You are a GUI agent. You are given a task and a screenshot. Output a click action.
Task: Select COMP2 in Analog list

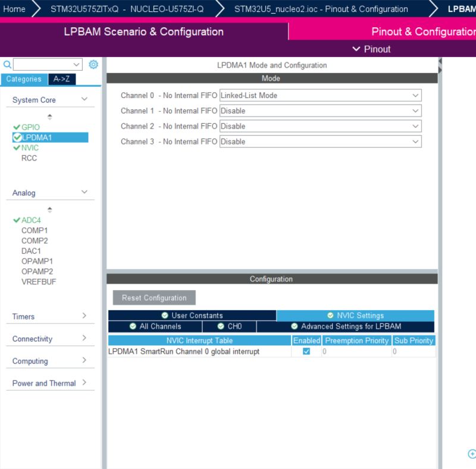pyautogui.click(x=35, y=241)
